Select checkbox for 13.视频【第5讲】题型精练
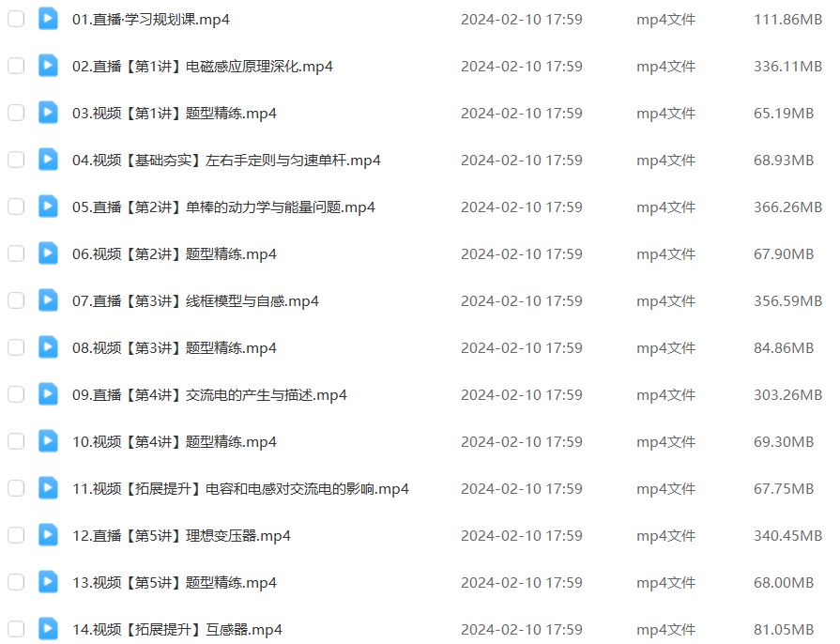 pyautogui.click(x=16, y=582)
